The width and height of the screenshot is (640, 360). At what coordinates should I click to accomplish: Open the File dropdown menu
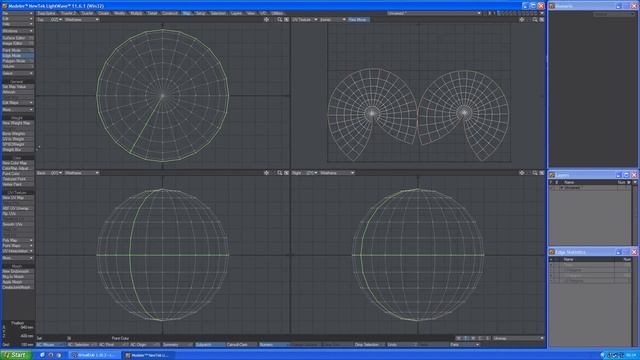18,13
